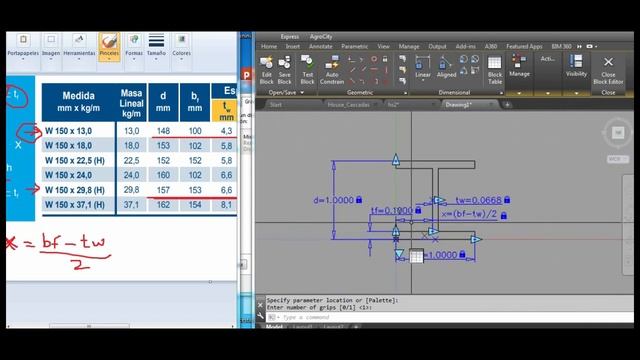640x360 pixels.
Task: Open the Dimensional panel dialog launcher
Action: coord(501,93)
